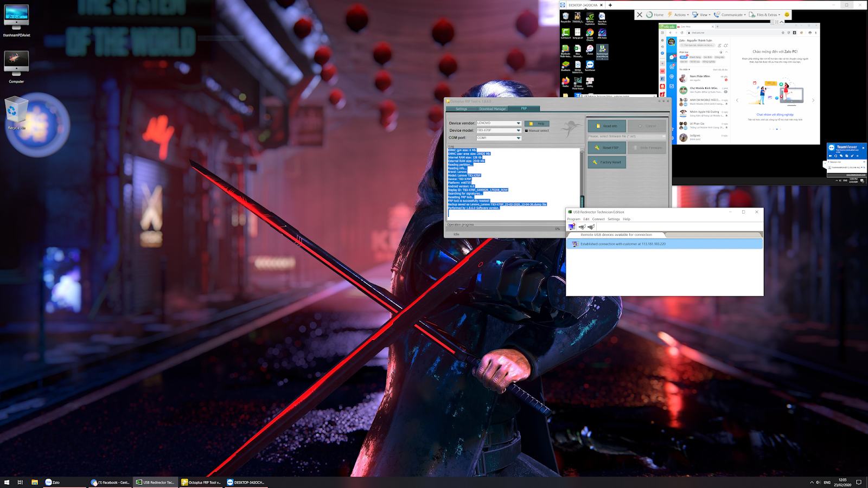
Task: Click the second USB plug icon in USB Redirector
Action: tap(591, 227)
